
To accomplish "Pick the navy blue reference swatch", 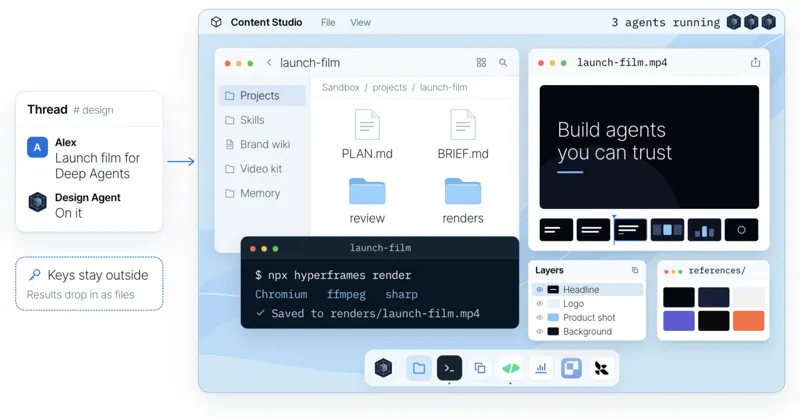I will tap(713, 297).
